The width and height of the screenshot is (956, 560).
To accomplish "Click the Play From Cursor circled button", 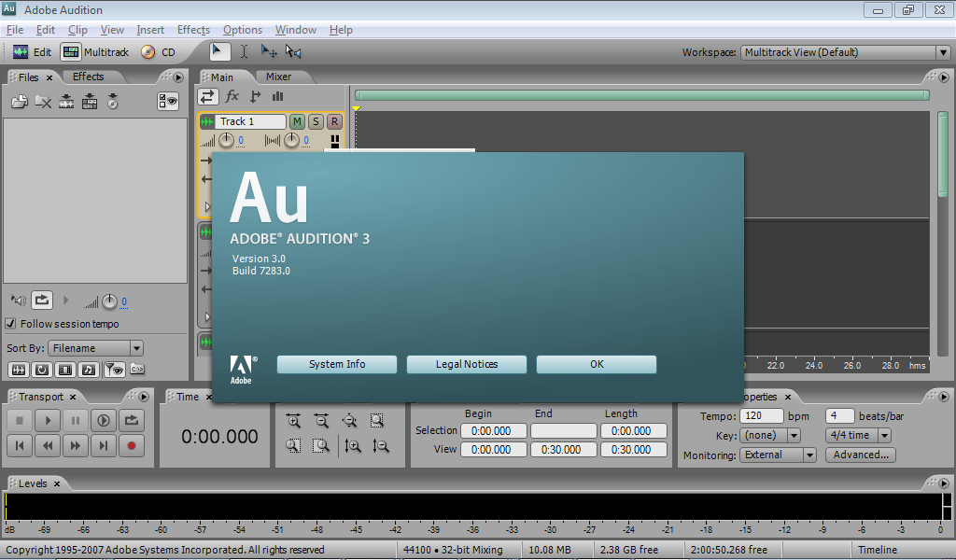I will tap(104, 420).
